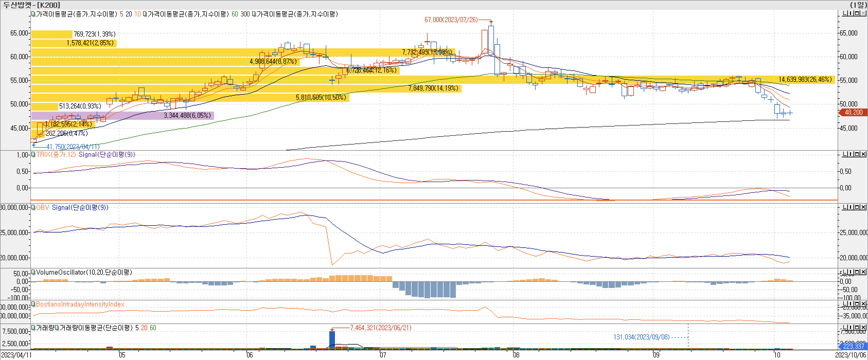Toggle first 가격이동평균 legend marker square
Screen dimensions: 868x360
click(x=33, y=14)
